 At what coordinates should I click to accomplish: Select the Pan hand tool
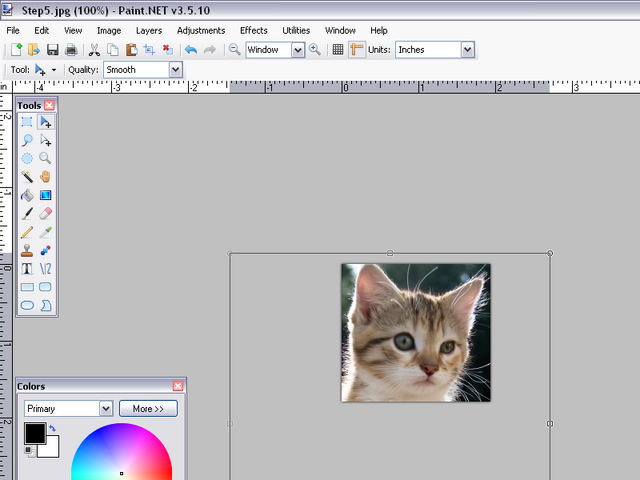point(45,177)
